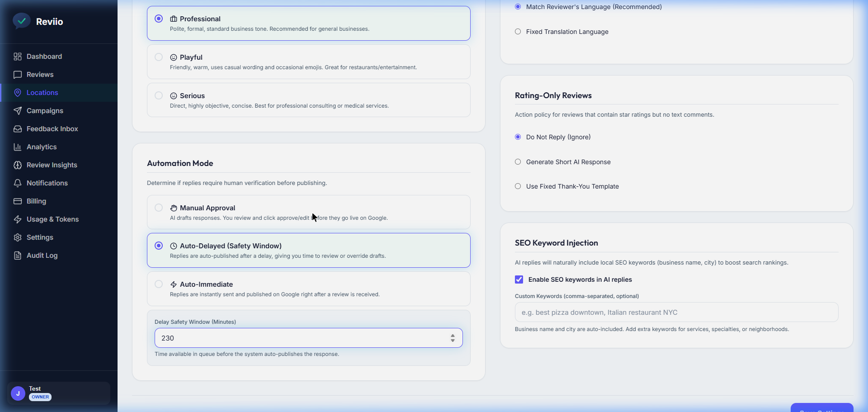The width and height of the screenshot is (868, 412).
Task: Select Do Not Reply (Ignore) radio
Action: pos(518,137)
